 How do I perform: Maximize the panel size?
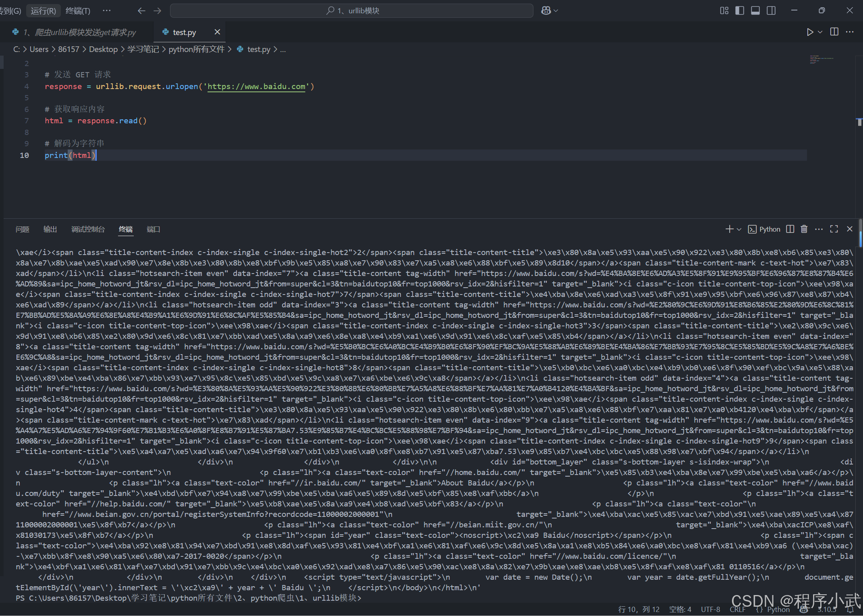point(834,229)
